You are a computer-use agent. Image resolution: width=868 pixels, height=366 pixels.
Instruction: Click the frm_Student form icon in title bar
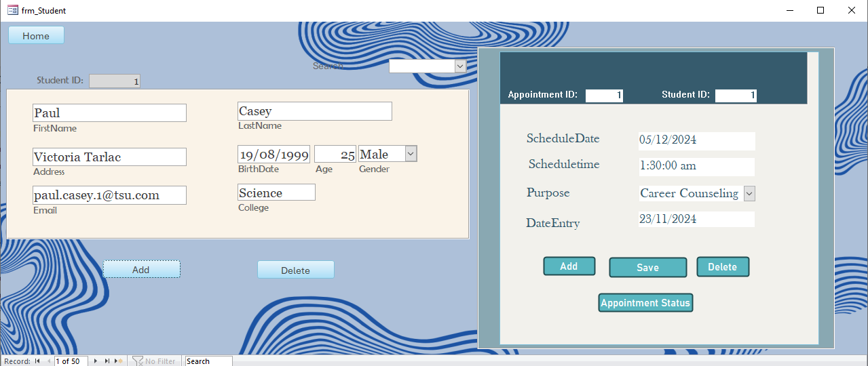12,10
